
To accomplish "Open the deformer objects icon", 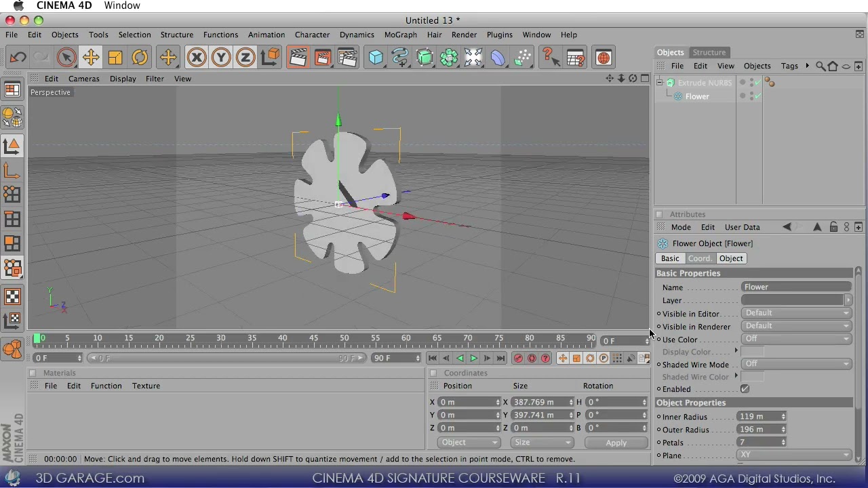I will click(x=498, y=58).
